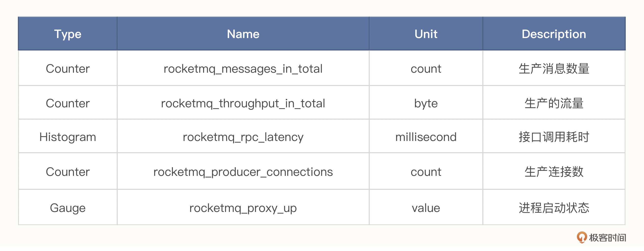The image size is (644, 251).
Task: Select the millisecond unit cell
Action: (426, 137)
